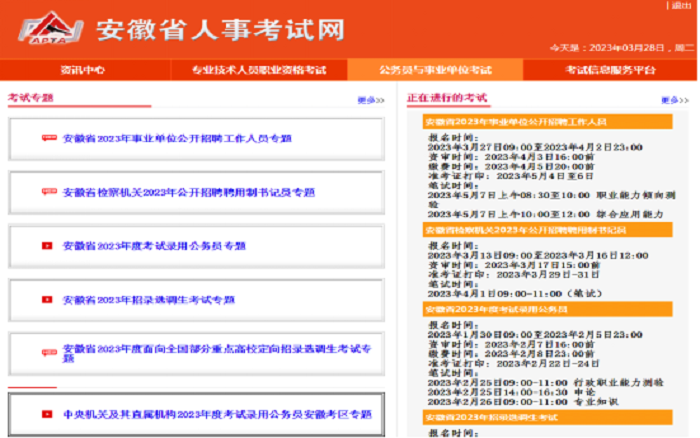Image resolution: width=700 pixels, height=438 pixels.
Task: Open the 资讯中心 navigation tab
Action: (82, 70)
